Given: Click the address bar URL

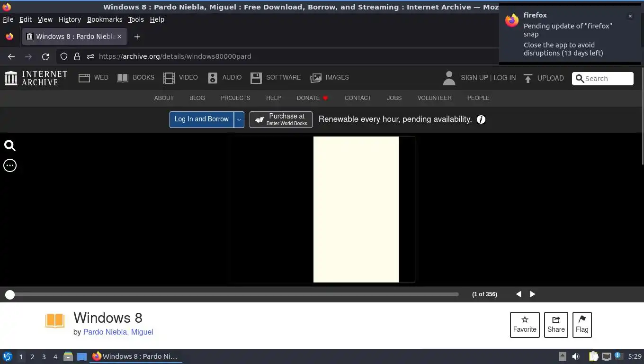Looking at the screenshot, I should (175, 56).
